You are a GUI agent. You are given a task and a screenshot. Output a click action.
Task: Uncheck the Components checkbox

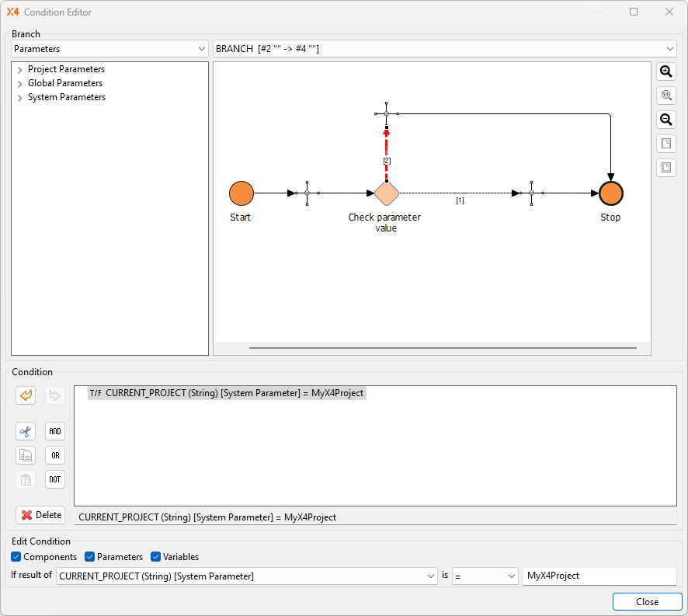coord(16,557)
